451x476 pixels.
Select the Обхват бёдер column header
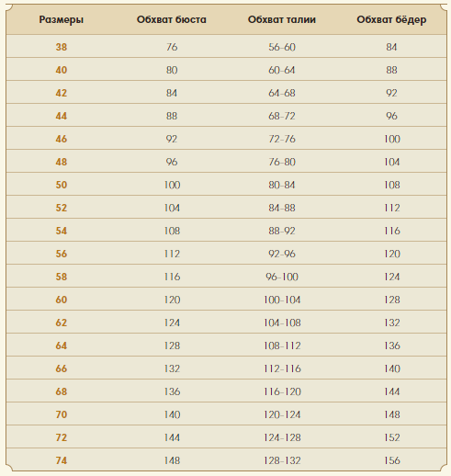[391, 19]
